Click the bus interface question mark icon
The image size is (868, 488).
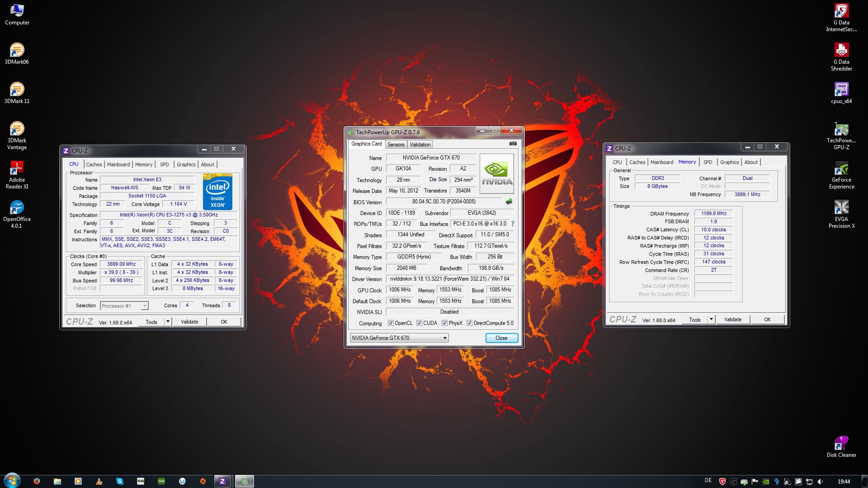click(x=513, y=224)
